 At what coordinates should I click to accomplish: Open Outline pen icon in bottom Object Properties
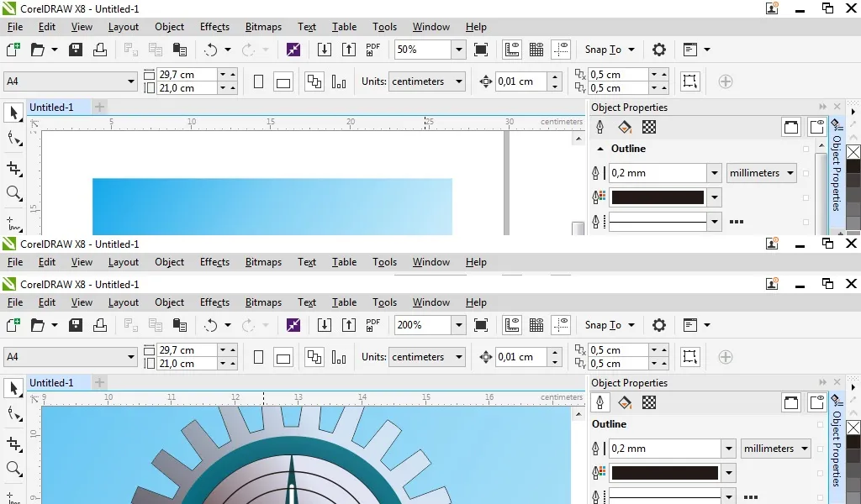tap(600, 402)
